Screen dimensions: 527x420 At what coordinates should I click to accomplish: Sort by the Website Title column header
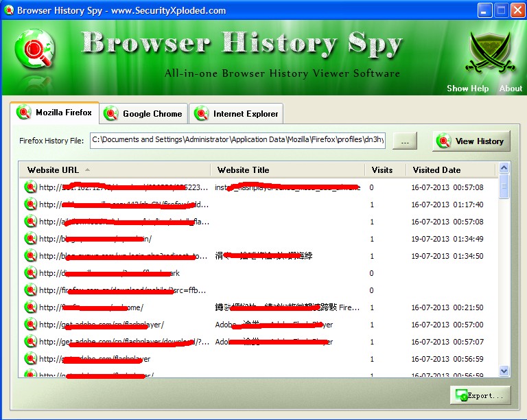[288, 170]
